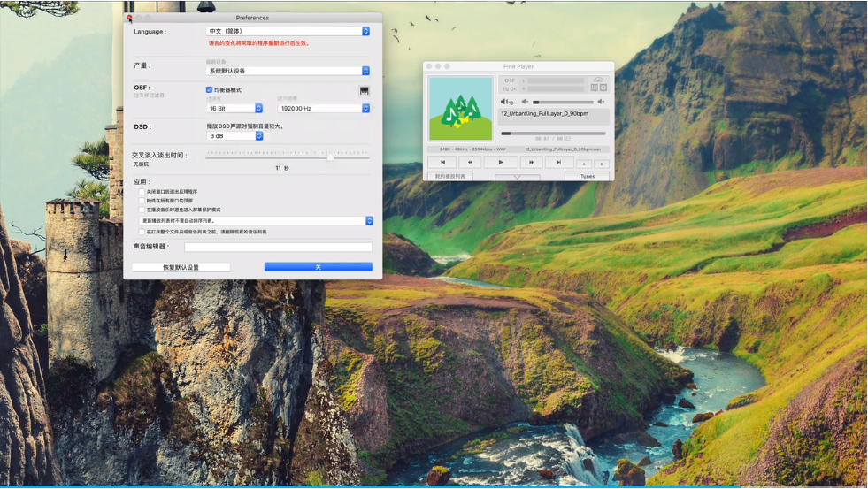This screenshot has height=489, width=868.
Task: Click the 11 秒 crossfade value
Action: point(282,168)
